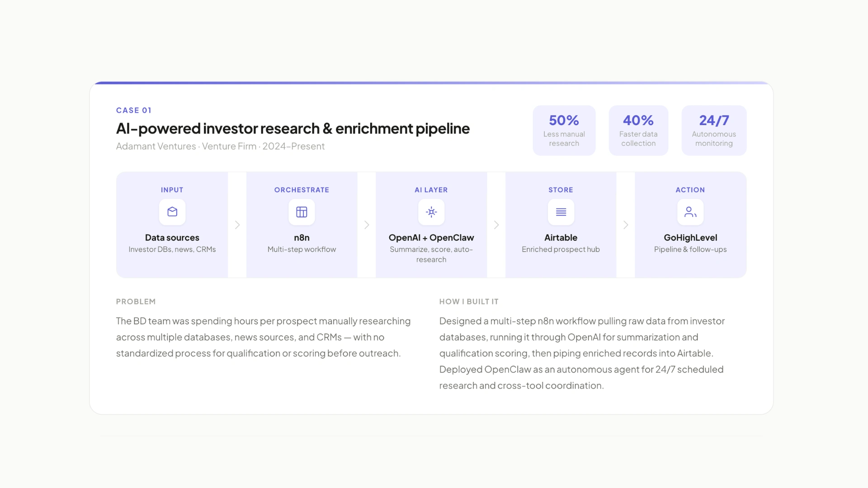868x488 pixels.
Task: Select the 24/7 Autonomous monitoring stat
Action: [x=714, y=131]
